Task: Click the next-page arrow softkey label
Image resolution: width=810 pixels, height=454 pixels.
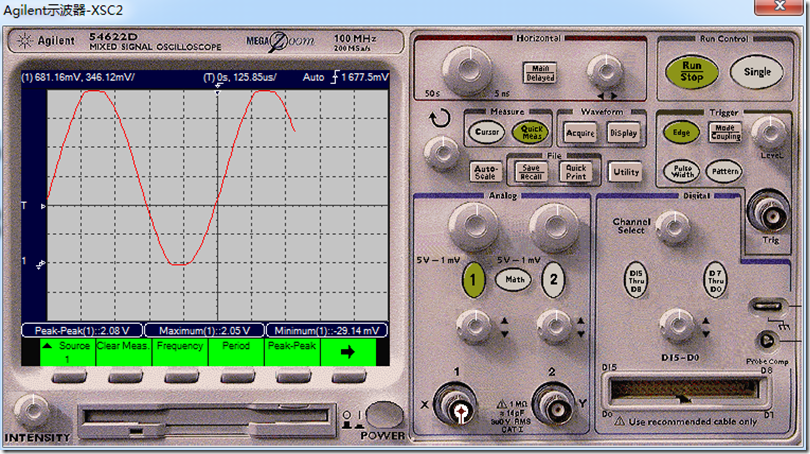Action: [348, 352]
